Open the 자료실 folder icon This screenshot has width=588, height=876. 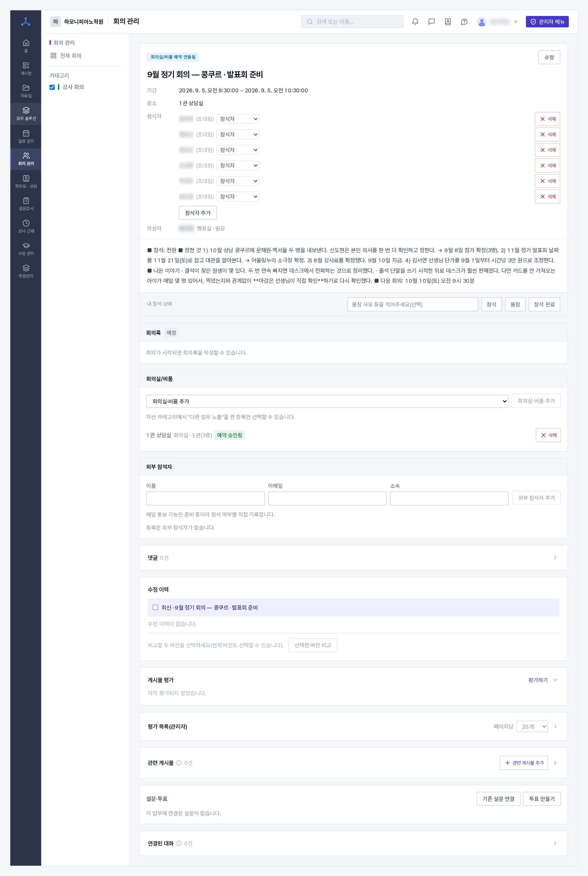26,91
